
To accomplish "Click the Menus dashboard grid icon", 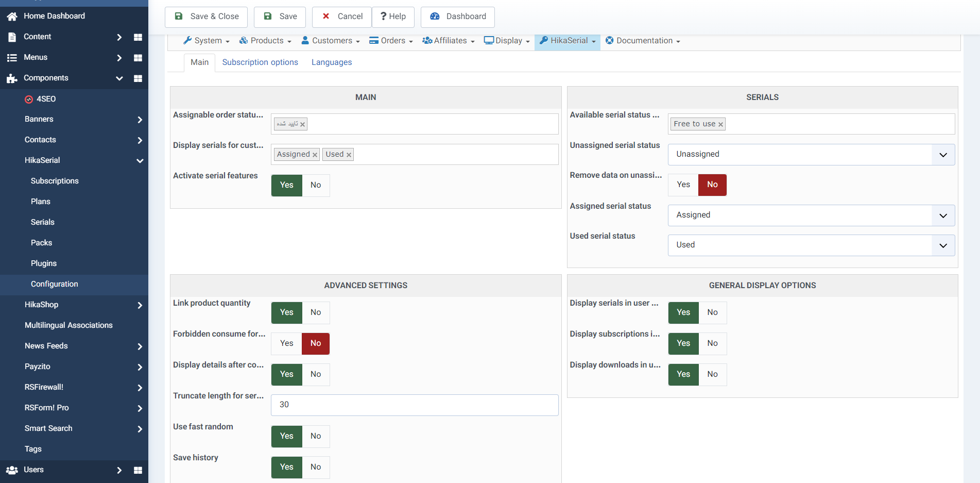I will [x=137, y=58].
